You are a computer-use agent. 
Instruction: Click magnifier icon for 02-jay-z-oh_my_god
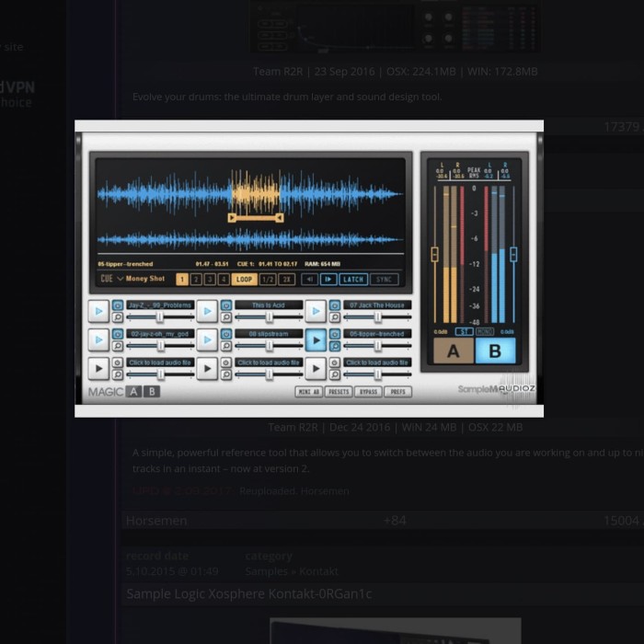[118, 346]
